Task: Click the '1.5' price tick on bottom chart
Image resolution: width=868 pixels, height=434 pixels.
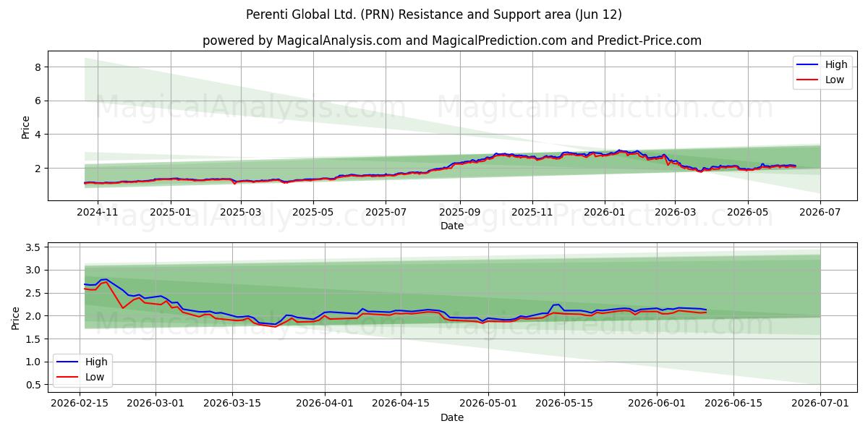Action: pos(32,339)
